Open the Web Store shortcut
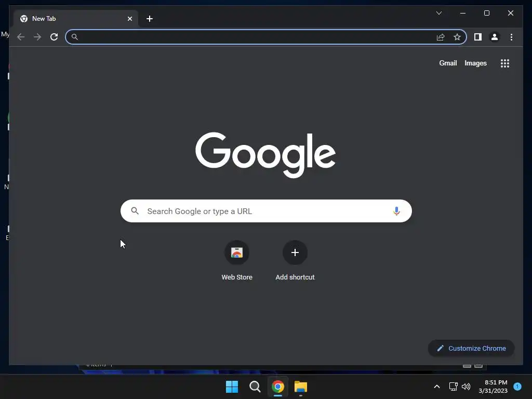Viewport: 532px width, 399px height. pos(237,260)
